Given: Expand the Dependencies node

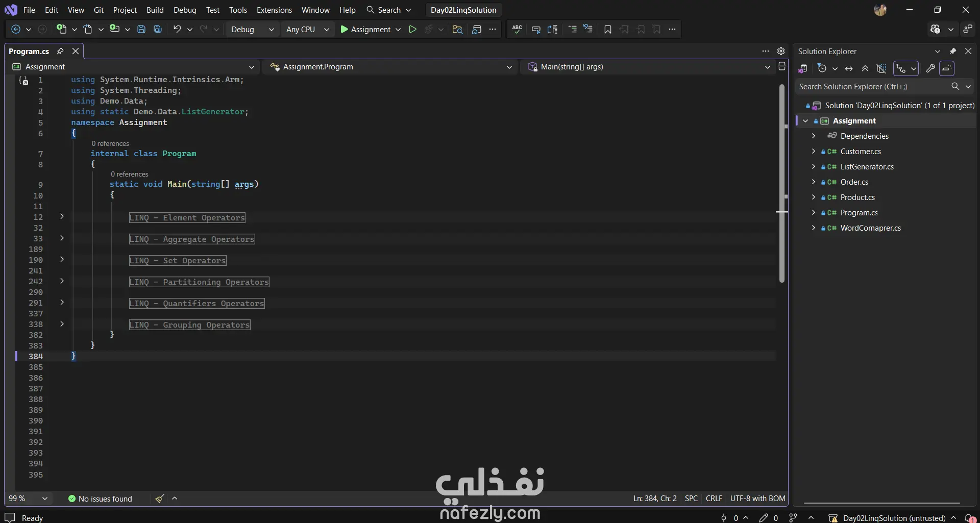Looking at the screenshot, I should pos(814,136).
